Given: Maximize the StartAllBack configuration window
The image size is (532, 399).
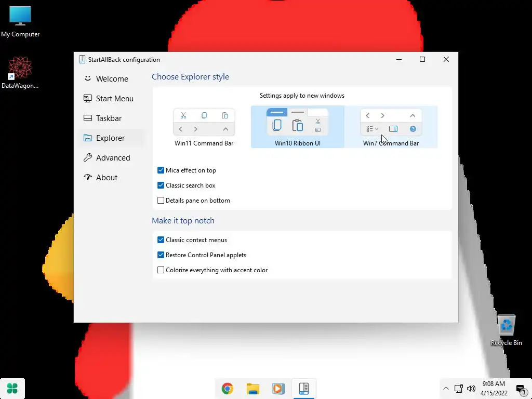Looking at the screenshot, I should [422, 59].
